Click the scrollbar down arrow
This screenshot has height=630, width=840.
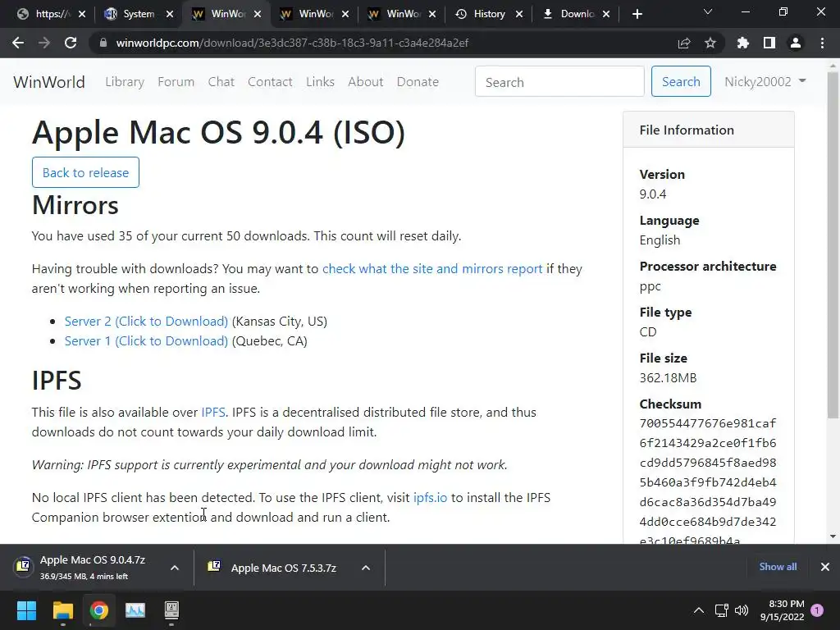point(833,536)
